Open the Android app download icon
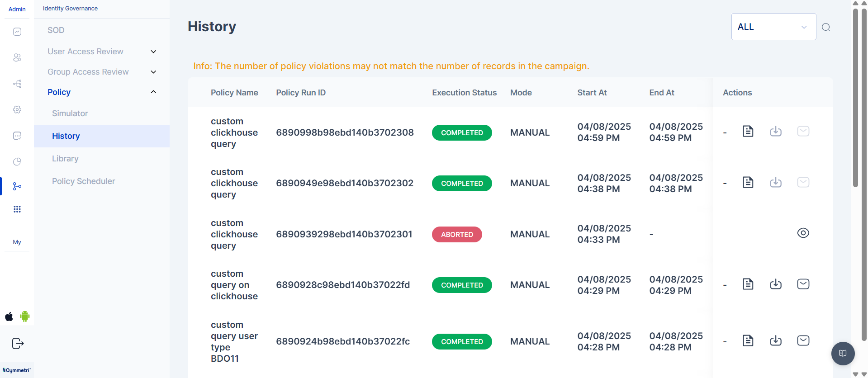Screen dimensions: 868x378 (x=25, y=317)
